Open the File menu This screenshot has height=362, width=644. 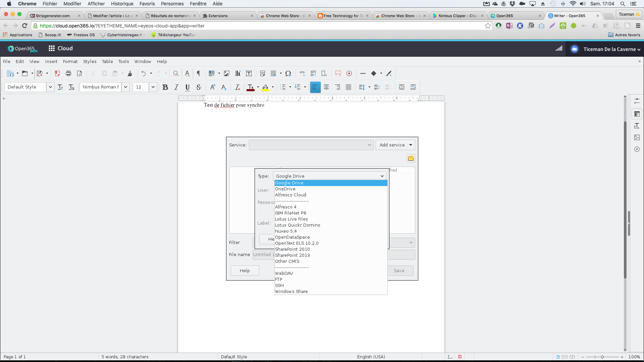[7, 61]
